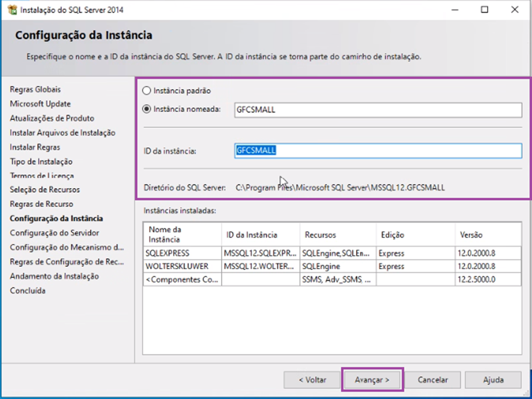Click the Avançar button

pos(372,380)
